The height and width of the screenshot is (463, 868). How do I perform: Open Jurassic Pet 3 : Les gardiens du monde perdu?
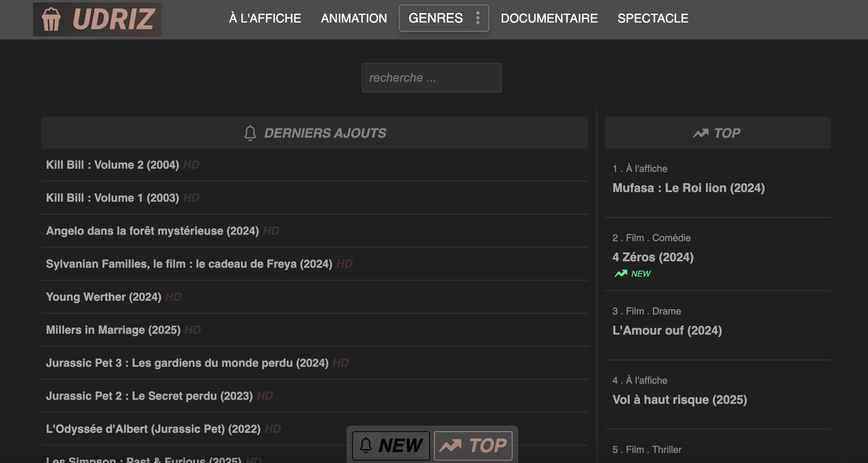tap(187, 363)
